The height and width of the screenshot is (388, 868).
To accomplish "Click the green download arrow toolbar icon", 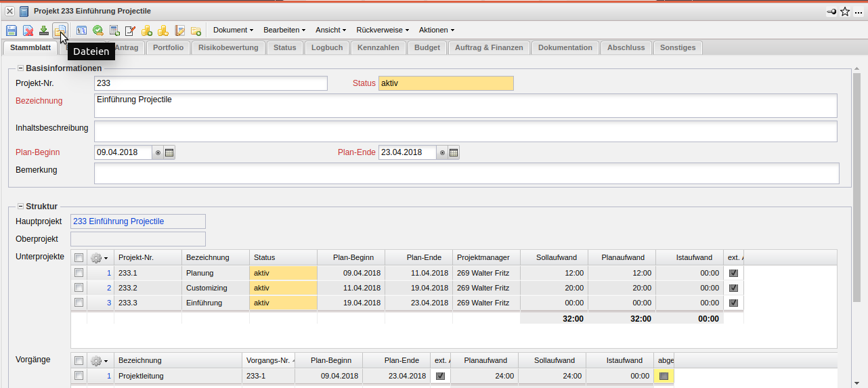I will pyautogui.click(x=44, y=30).
